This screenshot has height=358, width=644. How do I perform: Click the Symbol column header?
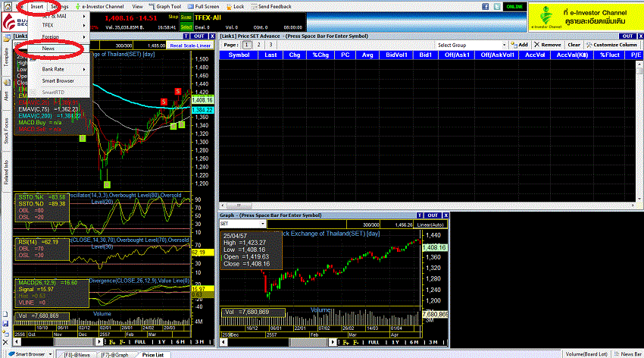click(x=239, y=55)
